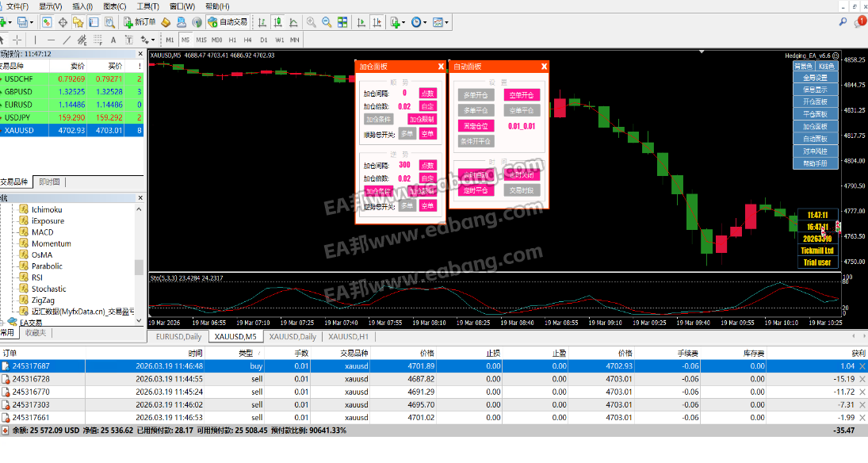Click the zoom out magnifier icon
This screenshot has height=463, width=868.
327,22
